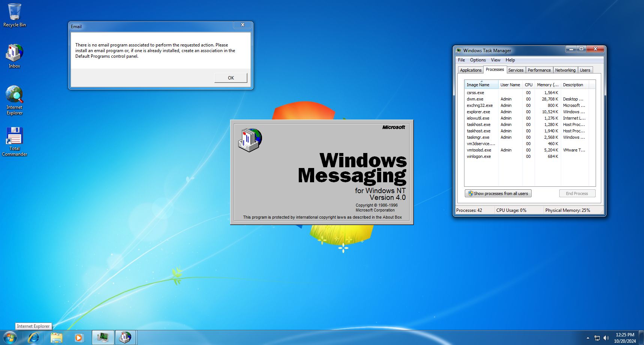644x345 pixels.
Task: Click the Task Manager title bar icon
Action: [459, 50]
